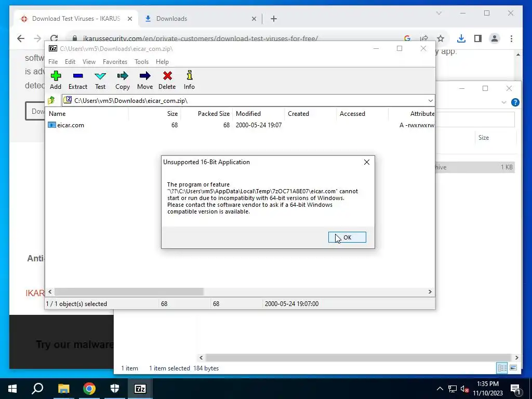Click the network tray icon
Screen dimensions: 532x399
coord(453,389)
